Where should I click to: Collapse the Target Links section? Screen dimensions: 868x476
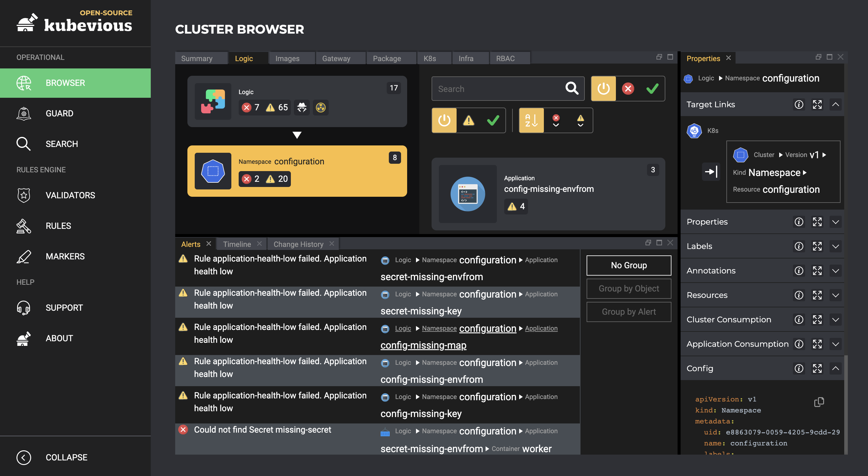[836, 104]
